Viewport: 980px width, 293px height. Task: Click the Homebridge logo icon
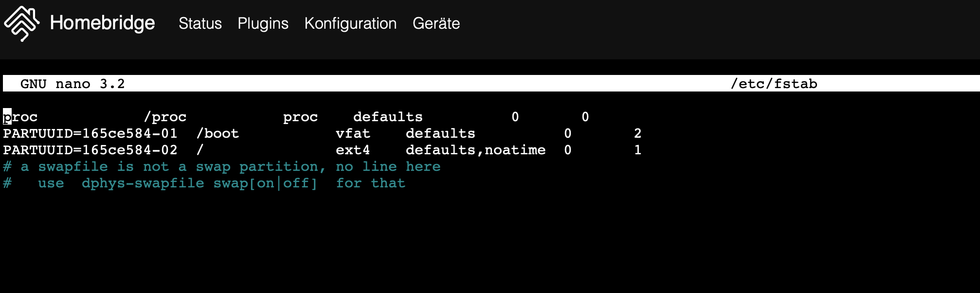point(21,23)
